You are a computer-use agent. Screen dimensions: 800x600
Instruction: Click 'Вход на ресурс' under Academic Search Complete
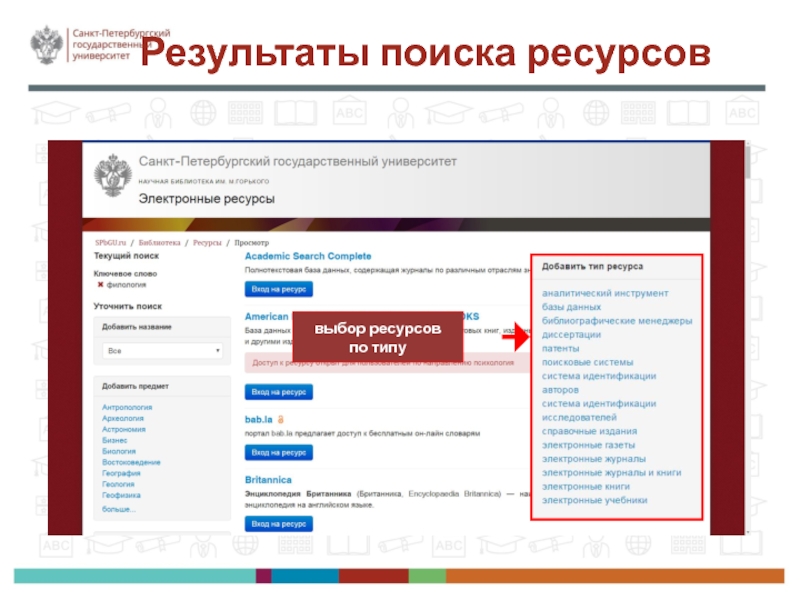click(x=279, y=289)
